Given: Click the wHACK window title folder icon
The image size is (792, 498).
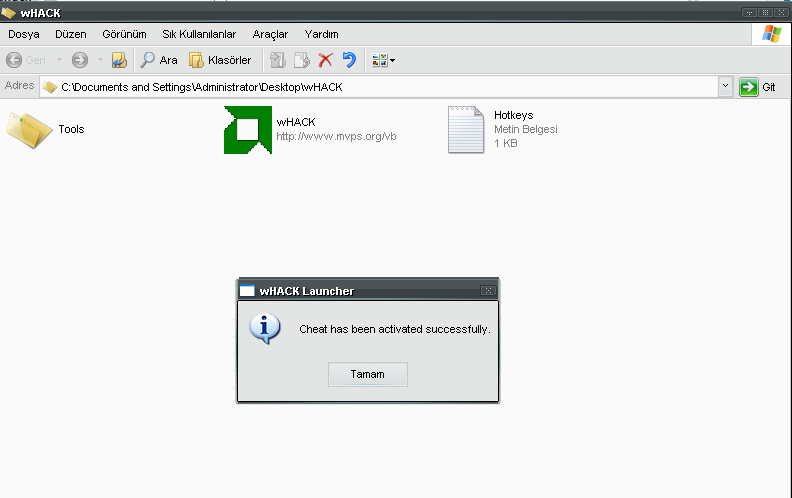Looking at the screenshot, I should (x=9, y=13).
